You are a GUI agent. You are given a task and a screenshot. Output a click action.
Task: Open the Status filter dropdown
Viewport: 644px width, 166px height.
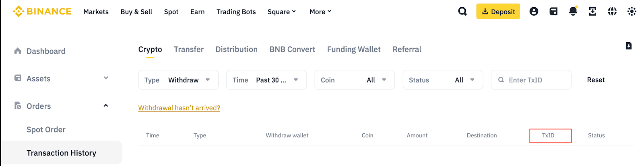pyautogui.click(x=443, y=80)
